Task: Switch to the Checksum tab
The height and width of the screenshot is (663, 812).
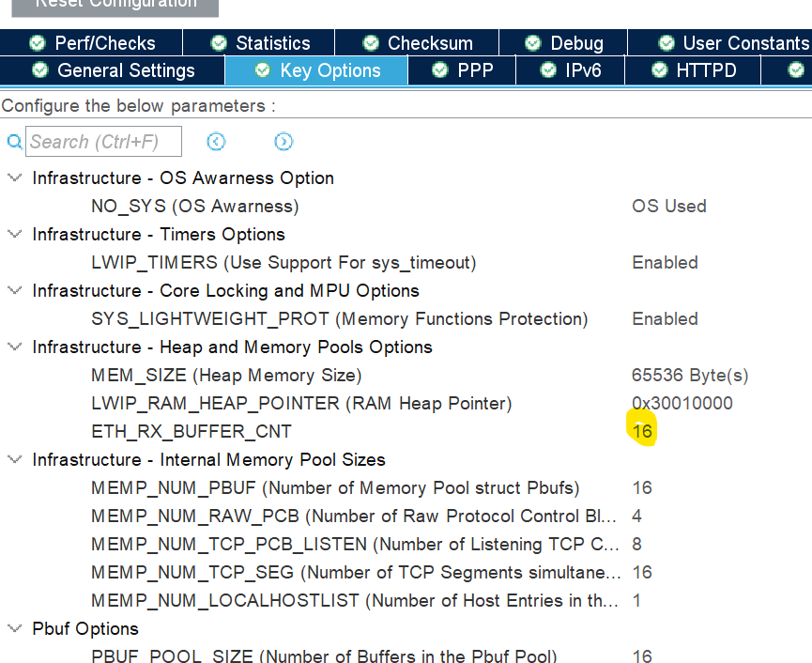Action: tap(428, 42)
